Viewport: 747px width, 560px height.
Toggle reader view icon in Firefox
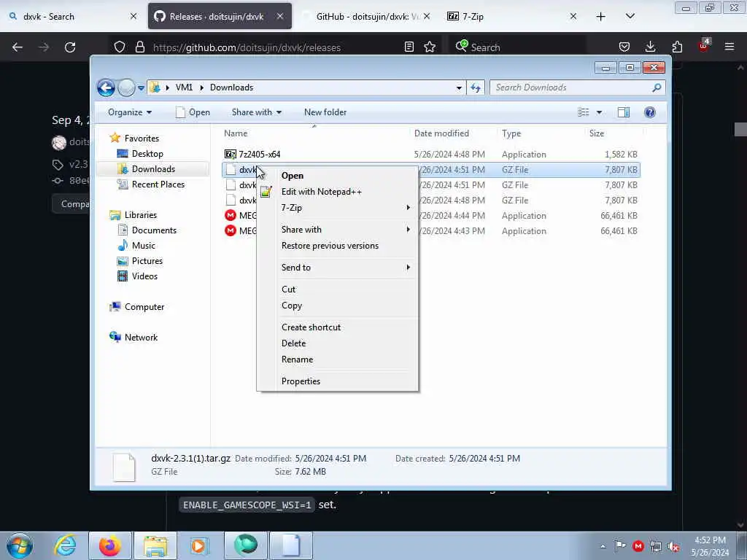tap(409, 47)
